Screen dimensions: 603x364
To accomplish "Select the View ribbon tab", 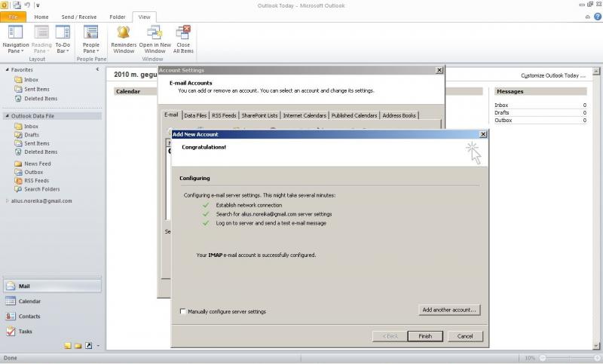I will 144,17.
